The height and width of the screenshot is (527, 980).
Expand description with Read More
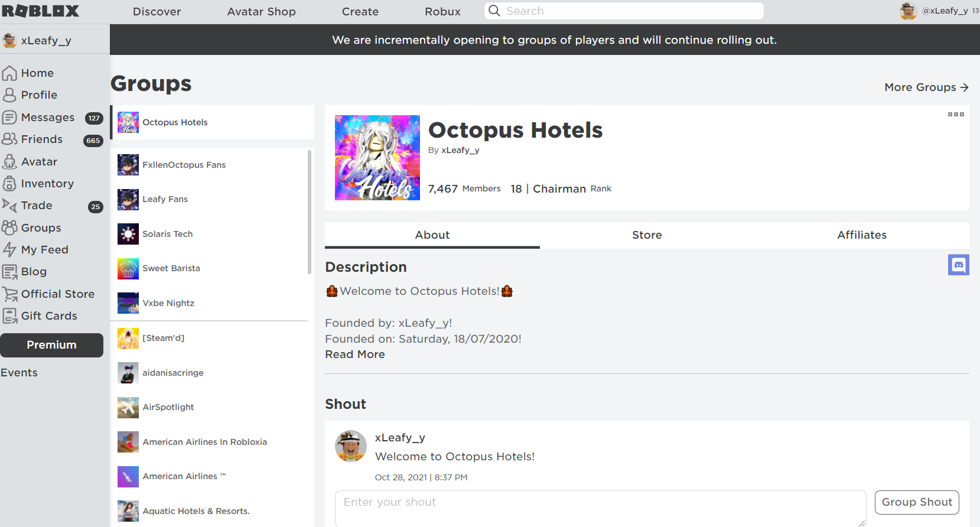tap(355, 354)
